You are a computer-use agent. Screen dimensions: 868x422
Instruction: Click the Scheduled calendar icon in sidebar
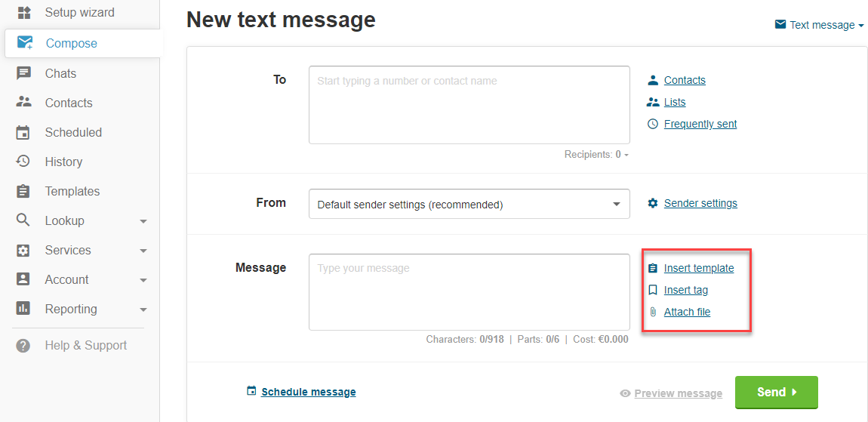pos(23,133)
